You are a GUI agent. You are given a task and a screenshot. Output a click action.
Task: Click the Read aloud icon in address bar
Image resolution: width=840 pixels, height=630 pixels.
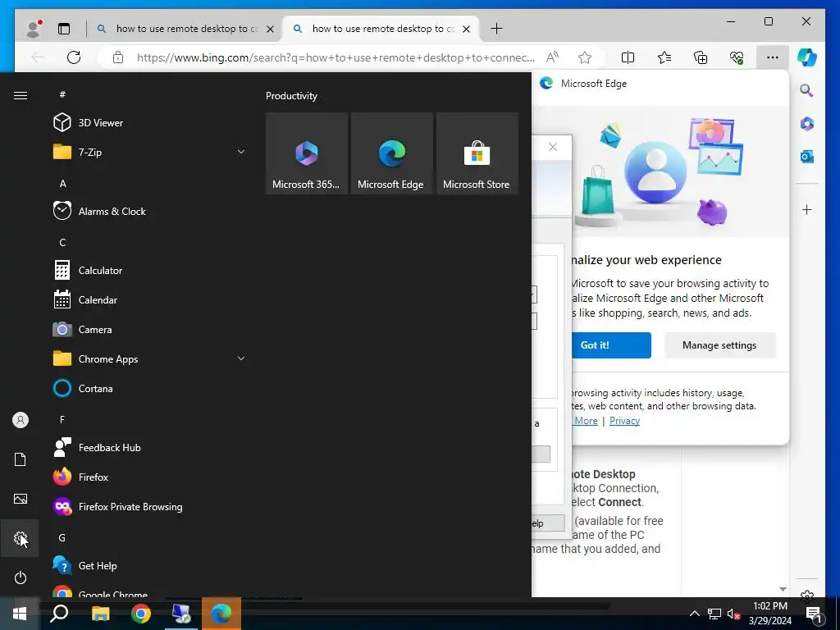[x=552, y=57]
